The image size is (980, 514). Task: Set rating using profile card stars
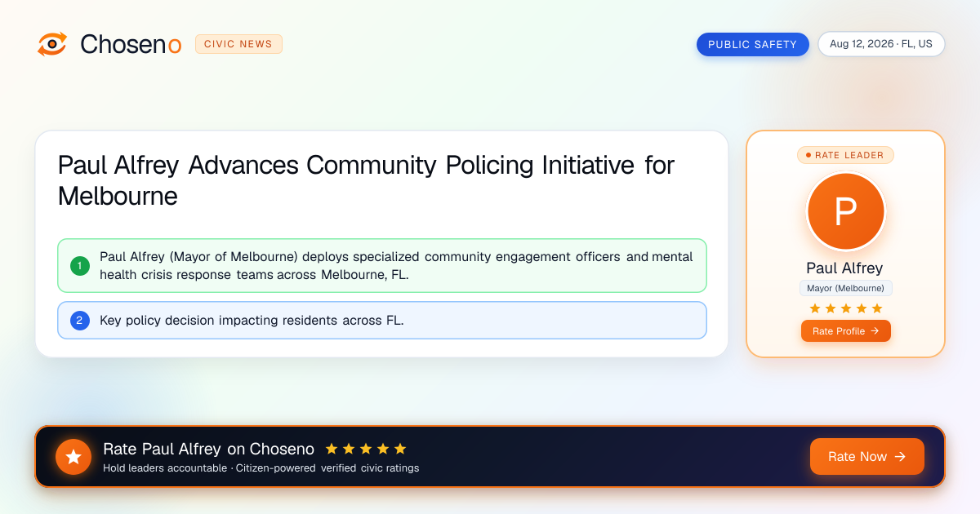[845, 308]
